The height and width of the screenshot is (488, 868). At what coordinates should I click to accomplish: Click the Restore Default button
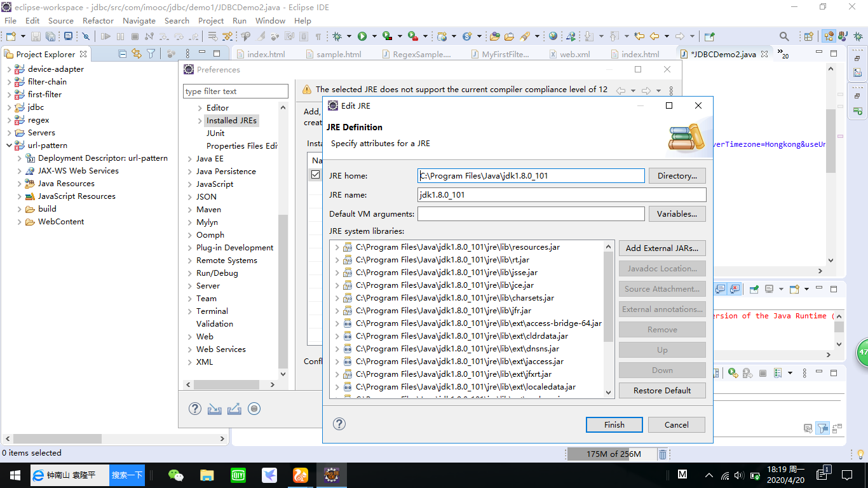[x=662, y=390]
